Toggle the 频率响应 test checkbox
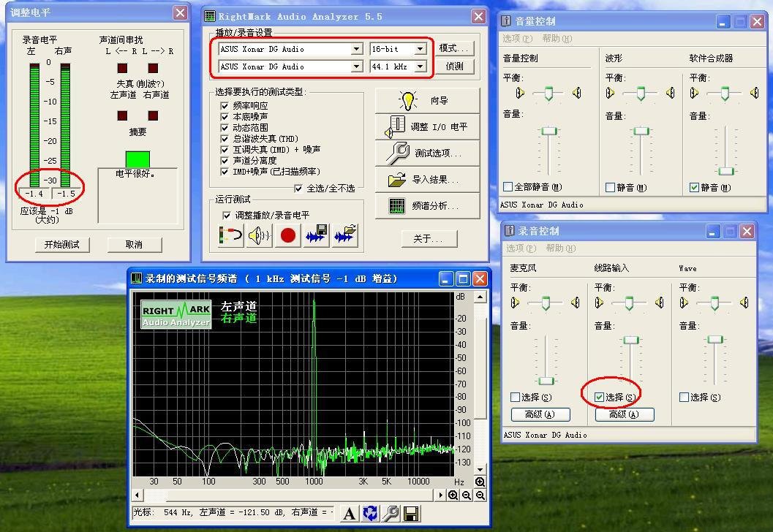 click(x=225, y=106)
